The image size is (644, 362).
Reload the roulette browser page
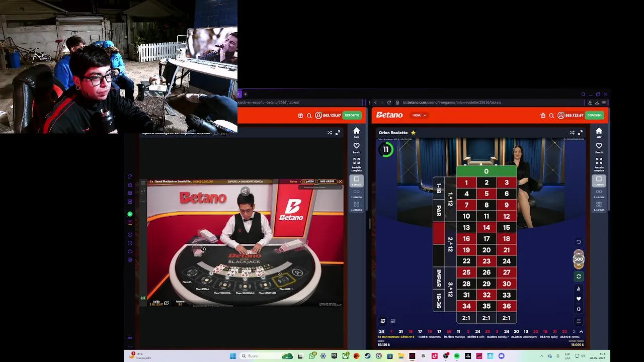[389, 103]
